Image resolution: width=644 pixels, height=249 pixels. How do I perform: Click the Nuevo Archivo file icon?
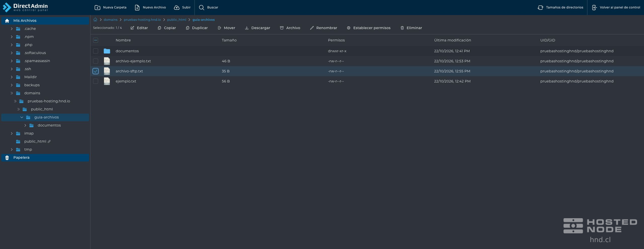click(137, 7)
